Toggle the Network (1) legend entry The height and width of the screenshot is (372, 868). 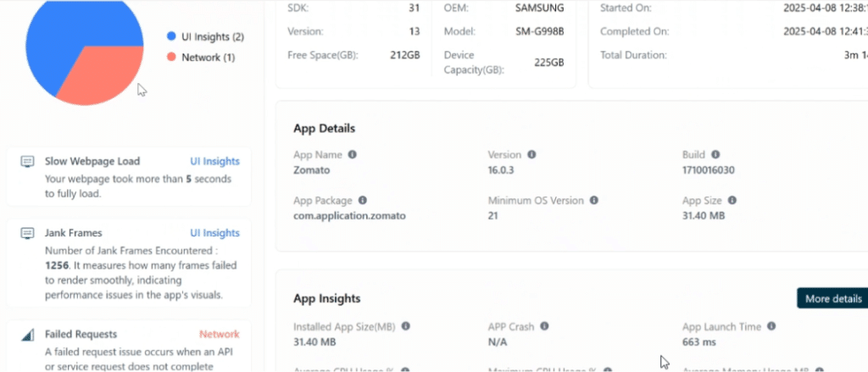(201, 57)
